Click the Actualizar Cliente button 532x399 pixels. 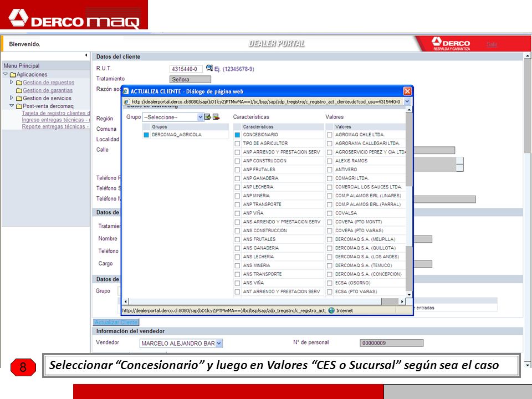point(116,322)
